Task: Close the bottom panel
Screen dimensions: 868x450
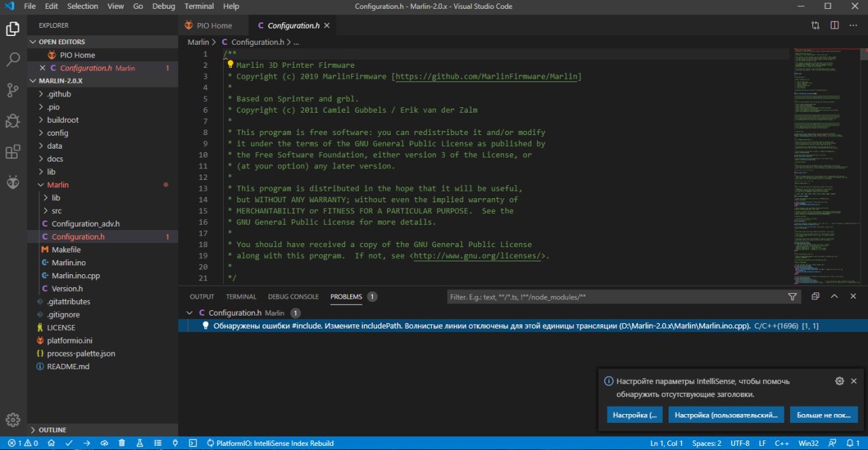Action: click(x=853, y=297)
